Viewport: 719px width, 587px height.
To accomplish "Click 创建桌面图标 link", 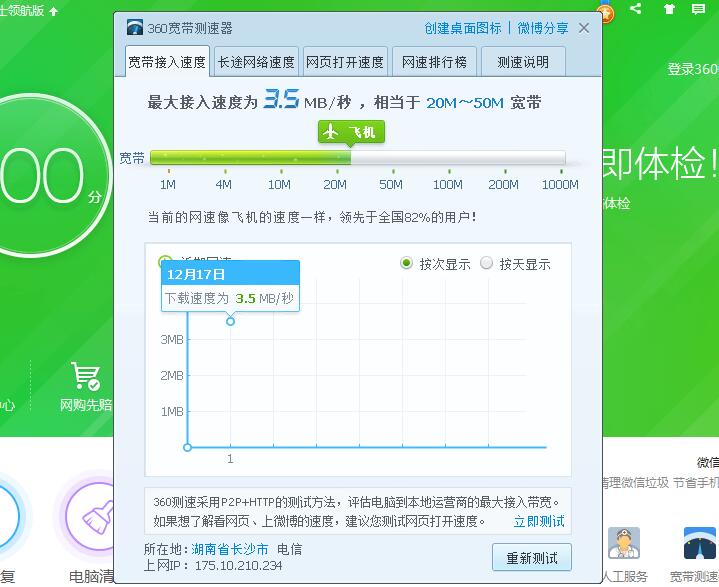I will click(x=463, y=28).
